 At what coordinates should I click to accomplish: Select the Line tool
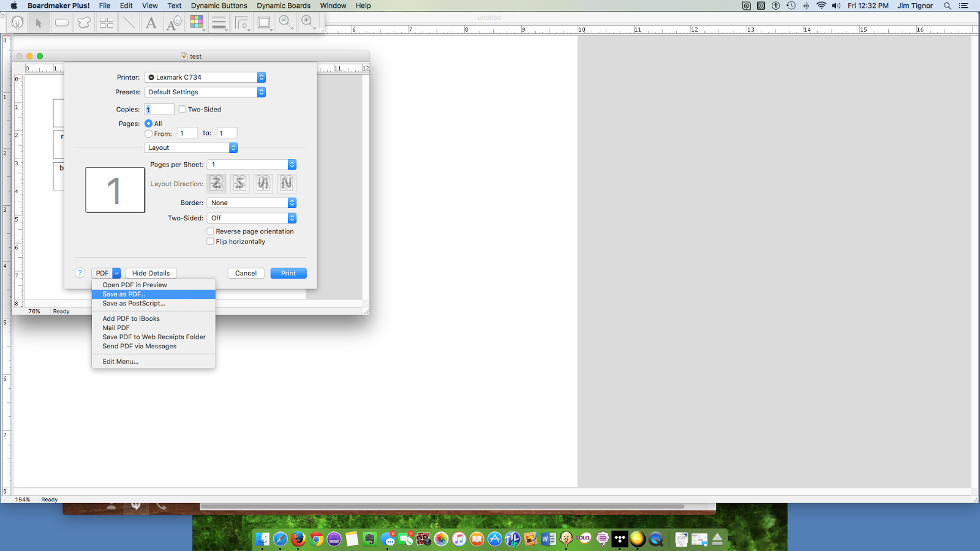pos(129,22)
